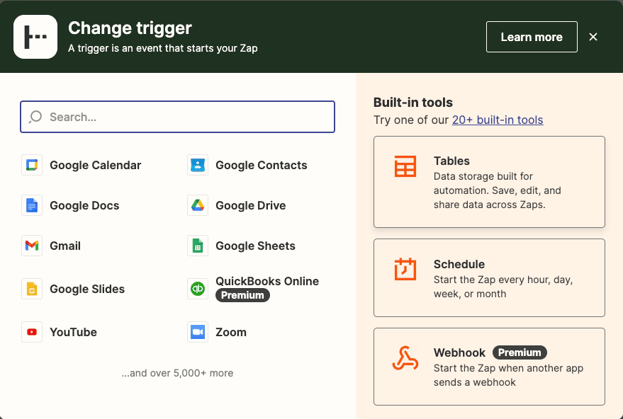This screenshot has width=623, height=419.
Task: Focus the Search apps input field
Action: pos(178,117)
